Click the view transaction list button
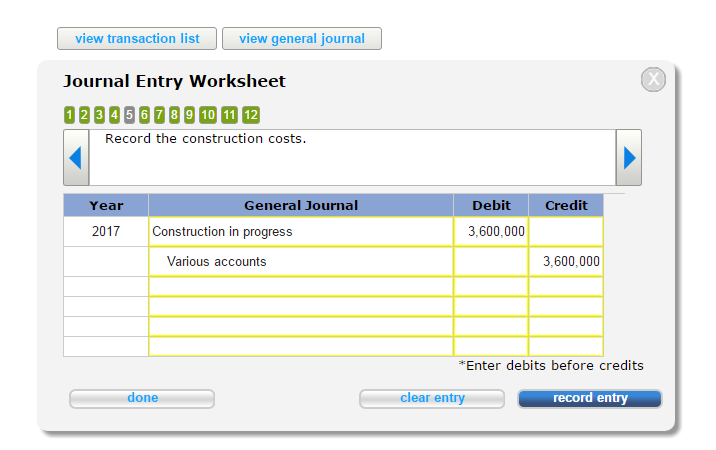This screenshot has height=450, width=716. (x=137, y=38)
